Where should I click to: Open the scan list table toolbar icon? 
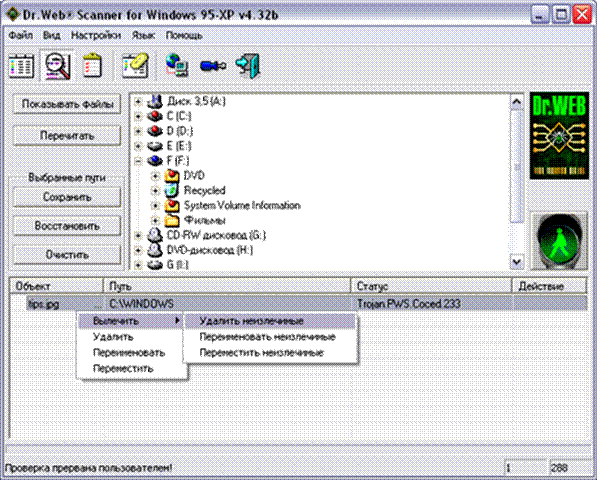pos(21,66)
